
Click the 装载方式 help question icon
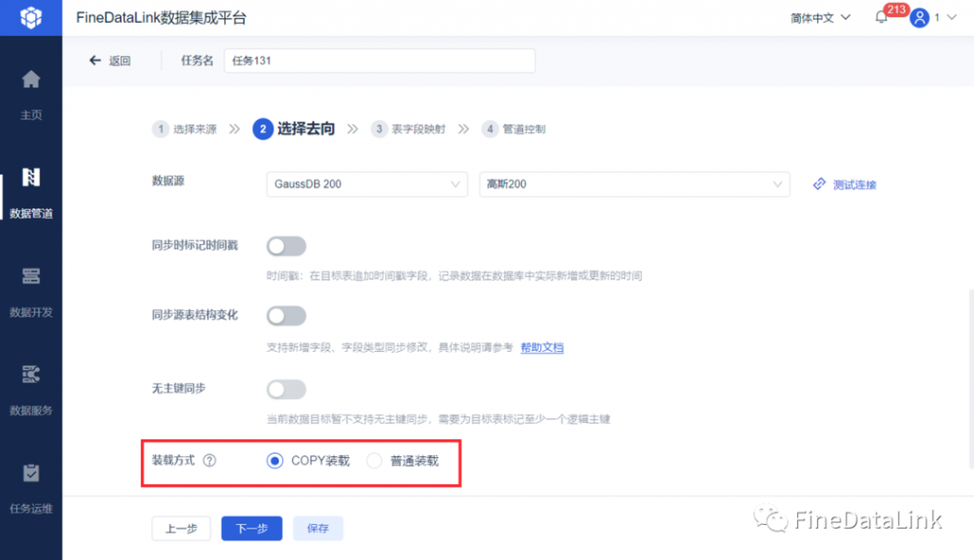tap(210, 461)
